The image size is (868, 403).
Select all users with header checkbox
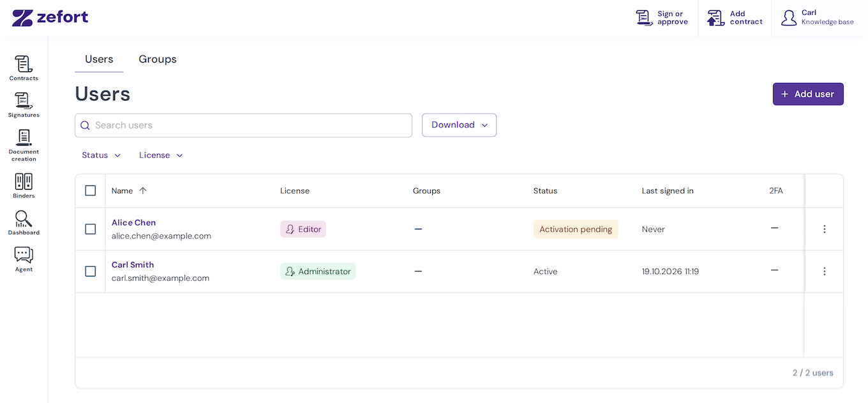tap(91, 190)
